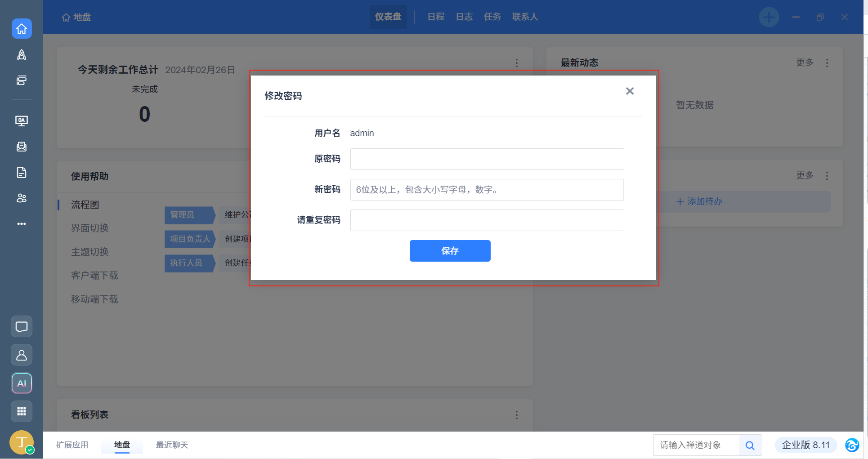Click the 管理员 role tag
This screenshot has width=868, height=459.
pos(189,215)
